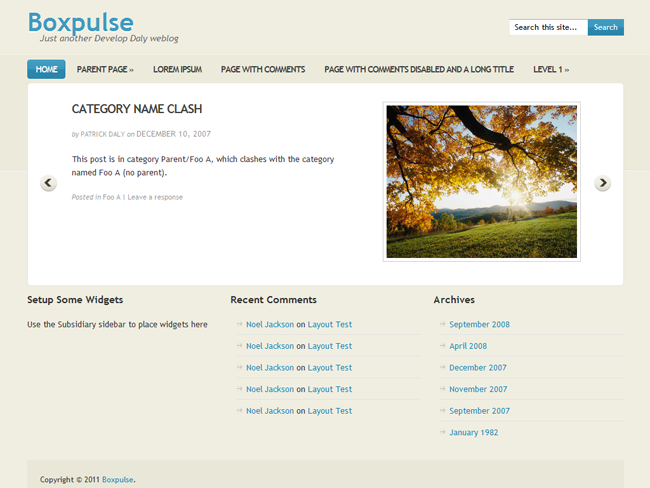Image resolution: width=650 pixels, height=488 pixels.
Task: Click the Boxpulse site title
Action: click(x=81, y=22)
